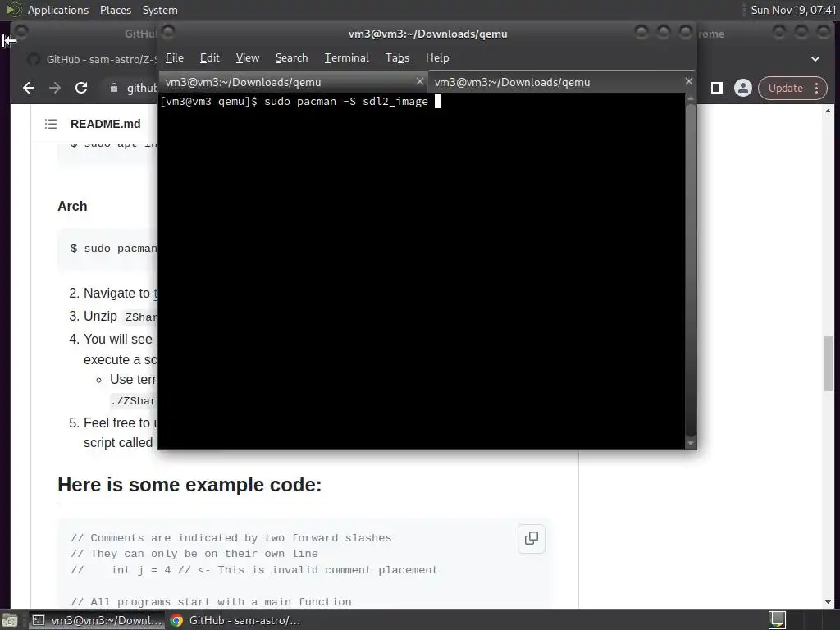The width and height of the screenshot is (840, 630).
Task: Click Chrome's forward navigation arrow
Action: point(55,88)
